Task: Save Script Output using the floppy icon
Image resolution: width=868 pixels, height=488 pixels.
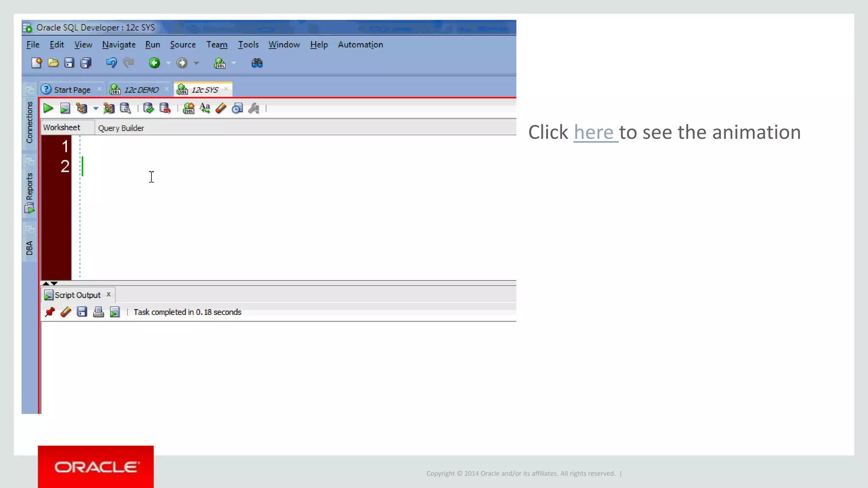Action: (82, 312)
